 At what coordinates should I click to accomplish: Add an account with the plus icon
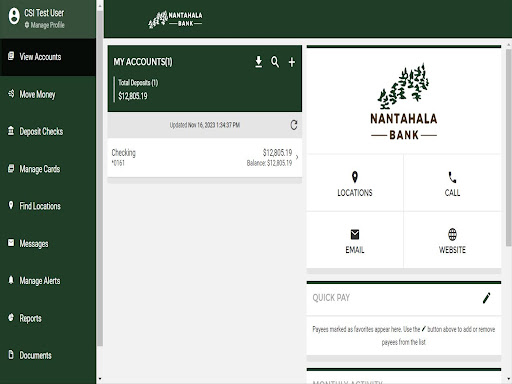pos(292,62)
